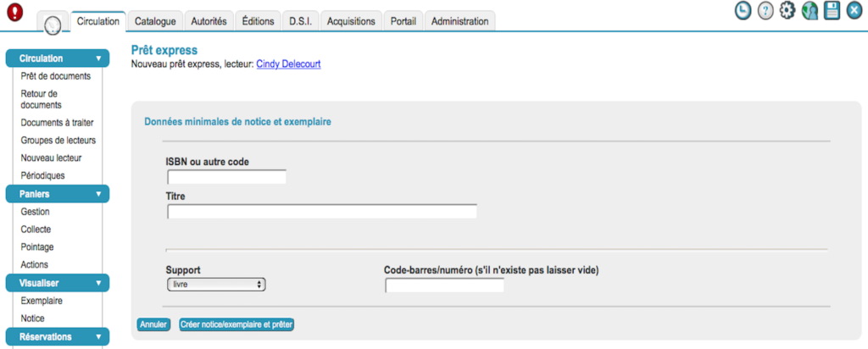Viewport: 868px width, 349px height.
Task: Open reader link Cindy Delecourt
Action: (x=289, y=64)
